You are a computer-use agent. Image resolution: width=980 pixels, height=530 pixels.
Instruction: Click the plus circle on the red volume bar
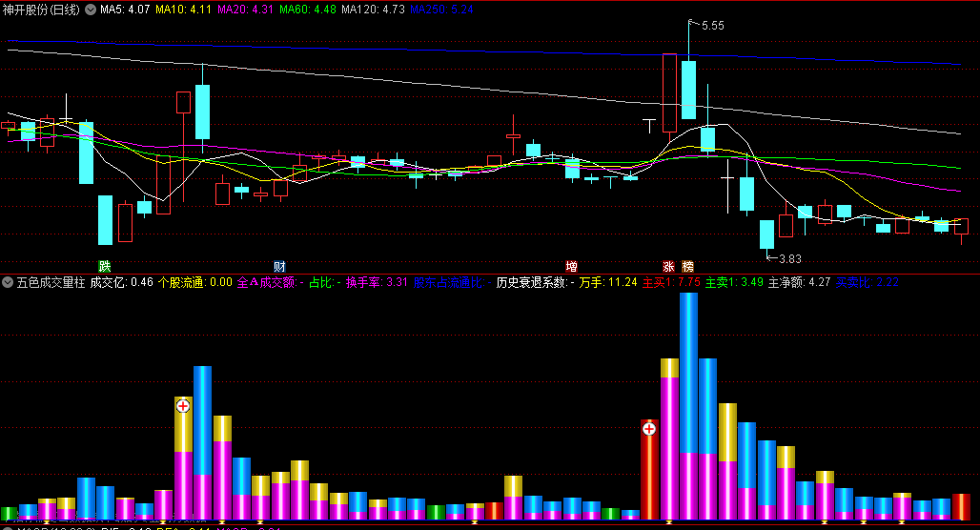[649, 429]
